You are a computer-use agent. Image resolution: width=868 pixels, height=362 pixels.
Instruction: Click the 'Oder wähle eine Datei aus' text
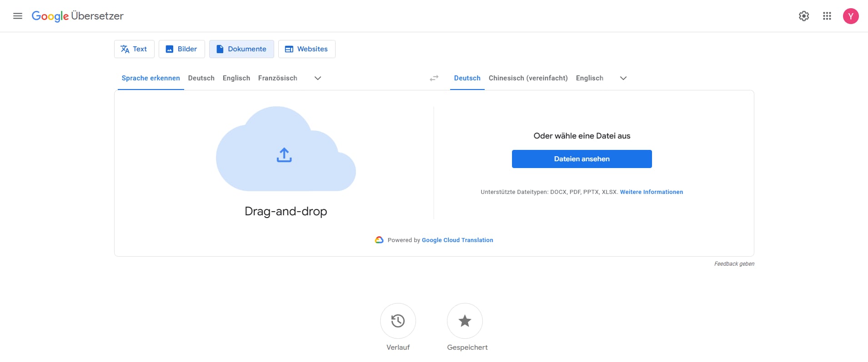click(x=582, y=136)
